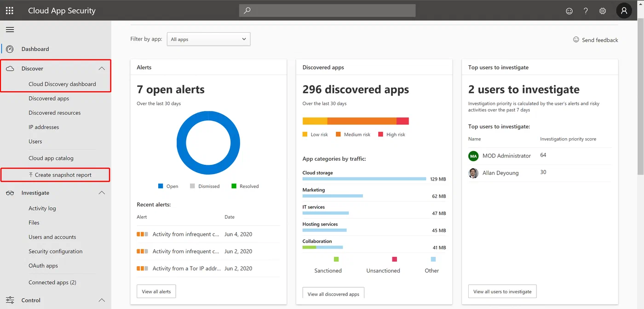644x309 pixels.
Task: Open Activity log
Action: pos(42,208)
